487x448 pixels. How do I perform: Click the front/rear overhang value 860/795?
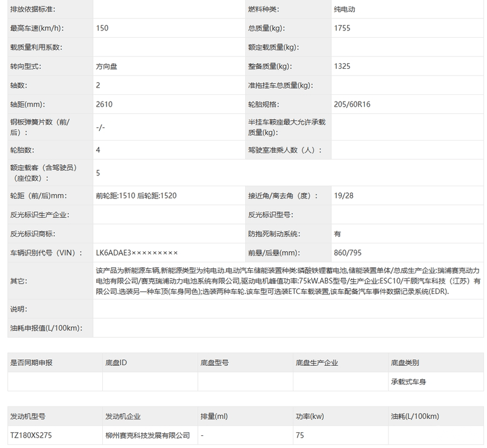click(x=348, y=253)
